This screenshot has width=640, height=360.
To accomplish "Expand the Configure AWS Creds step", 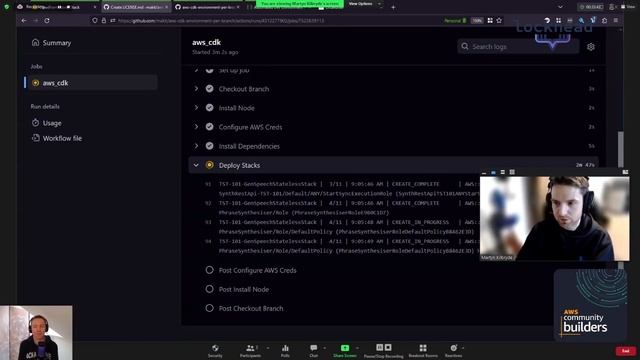I will [x=196, y=127].
